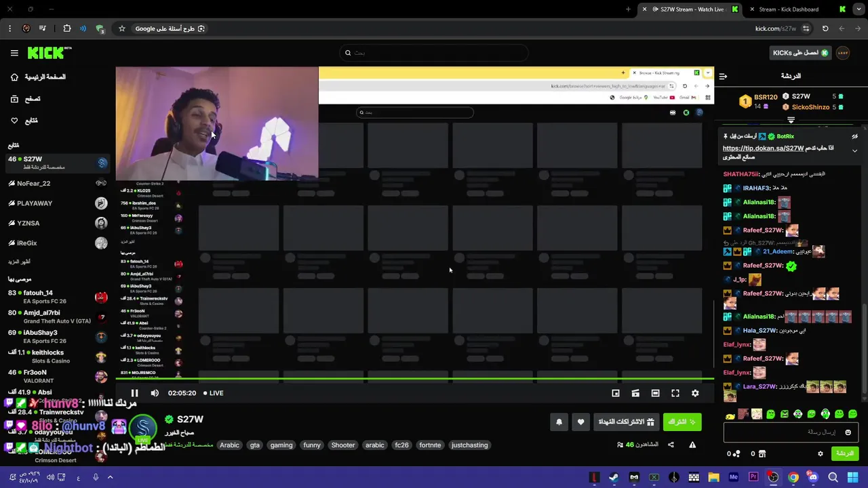Unpin the pinned chat message
868x488 pixels.
coord(854,136)
